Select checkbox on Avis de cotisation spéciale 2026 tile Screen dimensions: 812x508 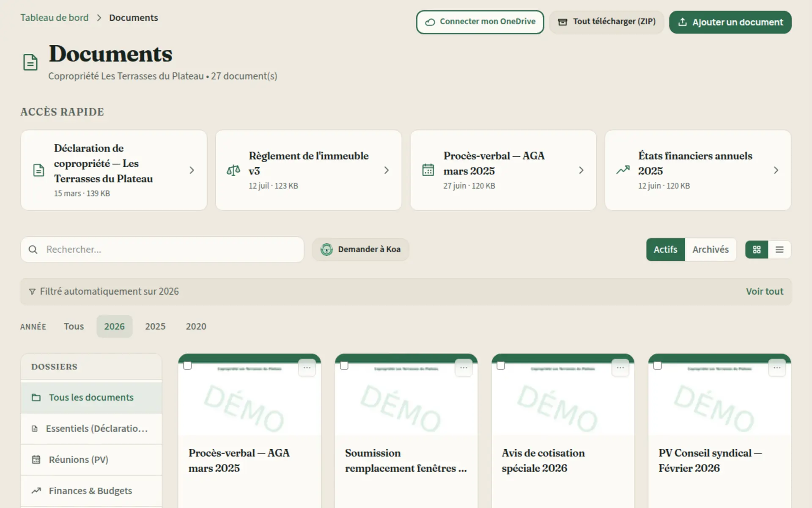[501, 365]
